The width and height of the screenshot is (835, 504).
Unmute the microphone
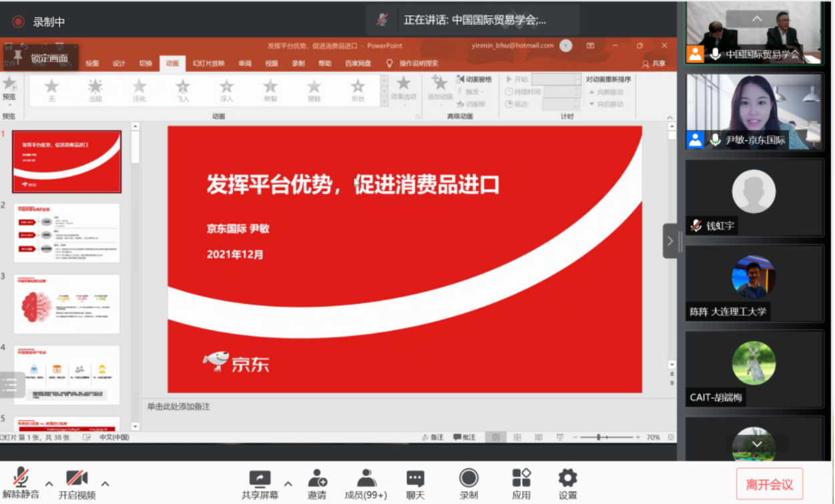coord(21,478)
